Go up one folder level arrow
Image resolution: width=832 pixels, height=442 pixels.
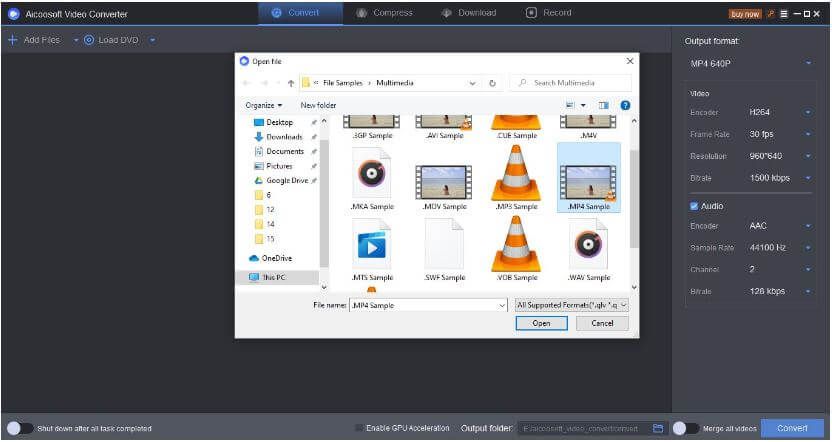(x=291, y=83)
